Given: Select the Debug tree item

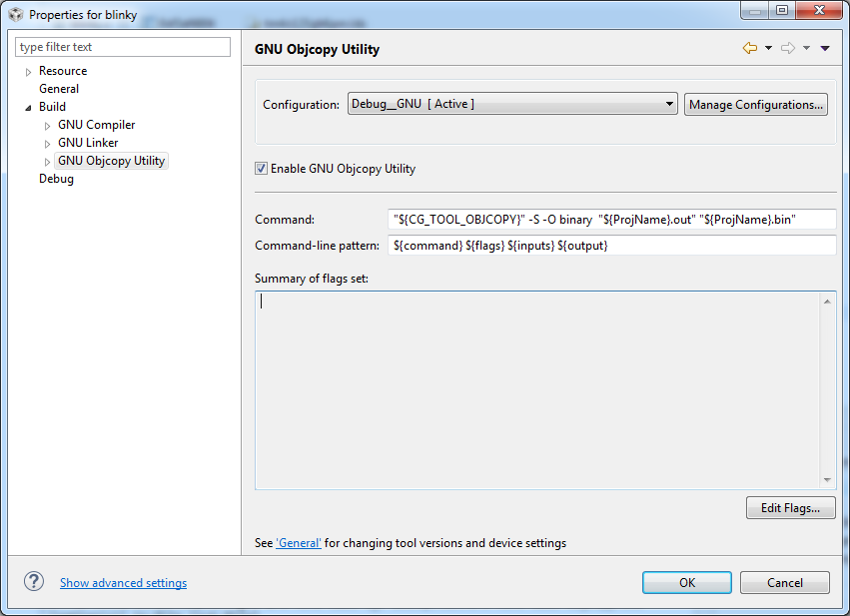Looking at the screenshot, I should [x=56, y=179].
